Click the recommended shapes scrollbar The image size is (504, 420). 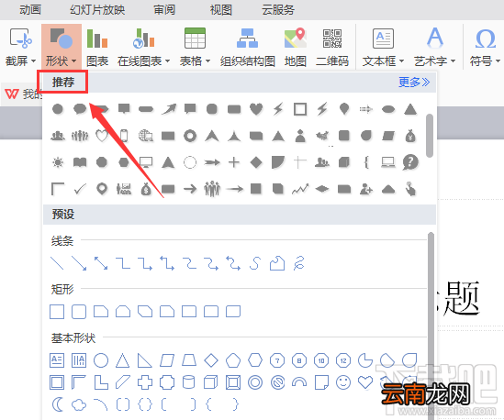click(x=430, y=136)
